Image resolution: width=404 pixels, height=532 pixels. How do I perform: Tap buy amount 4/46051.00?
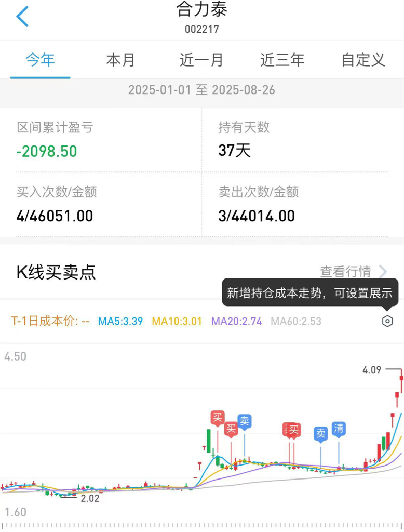point(55,216)
